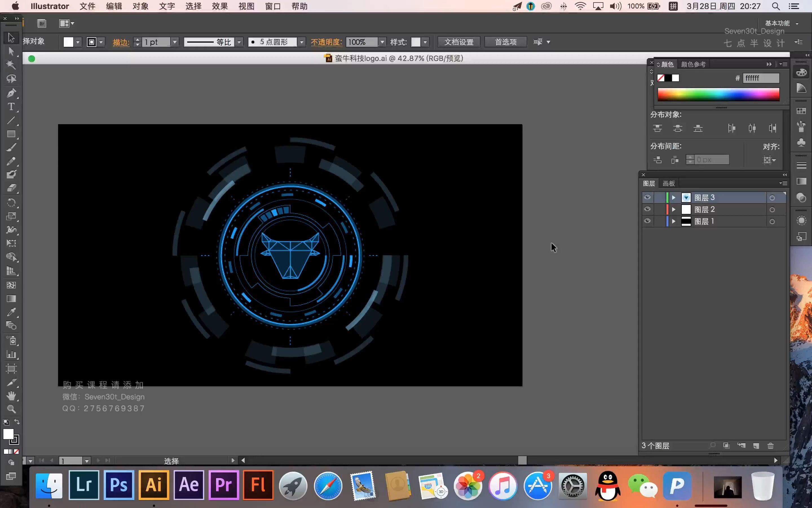
Task: Open After Effects from the Dock
Action: tap(189, 485)
